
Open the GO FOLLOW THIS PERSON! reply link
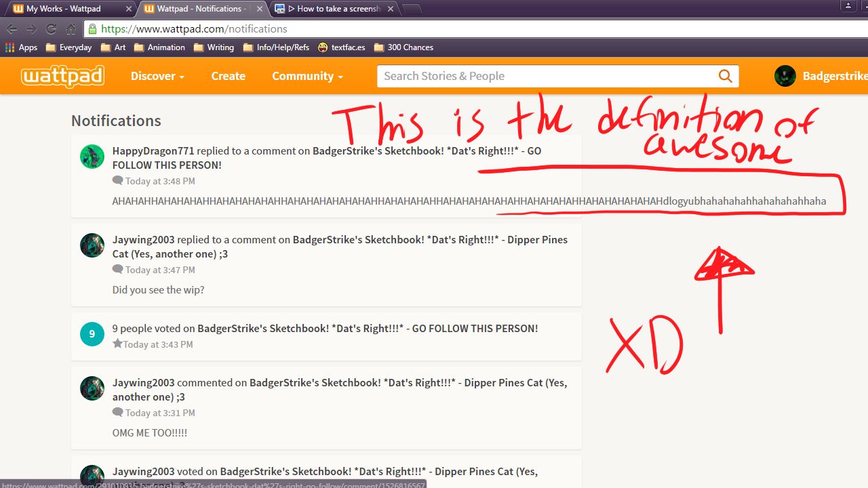pos(327,158)
